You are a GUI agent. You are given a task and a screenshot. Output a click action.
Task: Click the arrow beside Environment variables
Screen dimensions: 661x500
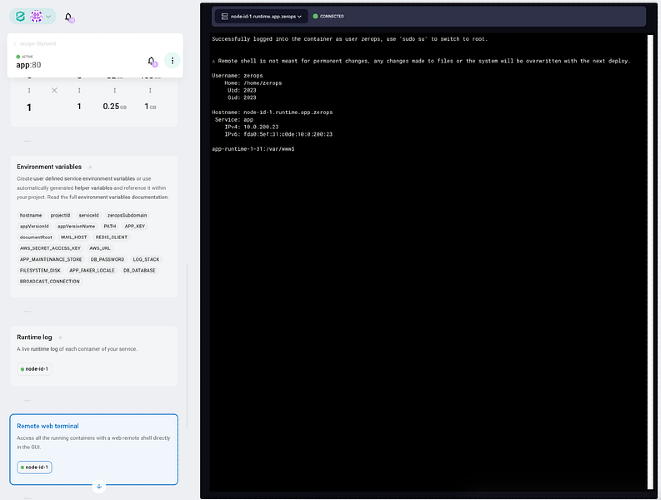click(89, 167)
